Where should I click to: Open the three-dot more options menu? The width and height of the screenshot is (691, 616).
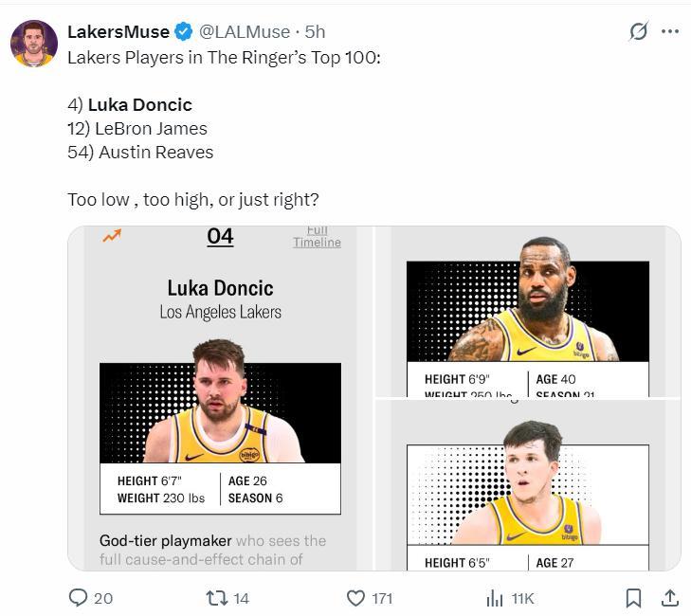point(670,31)
